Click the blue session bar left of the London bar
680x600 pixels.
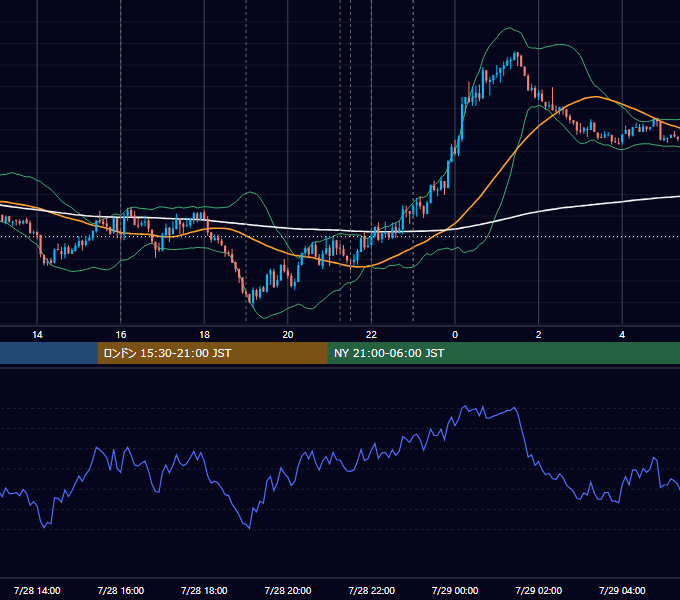(x=49, y=353)
